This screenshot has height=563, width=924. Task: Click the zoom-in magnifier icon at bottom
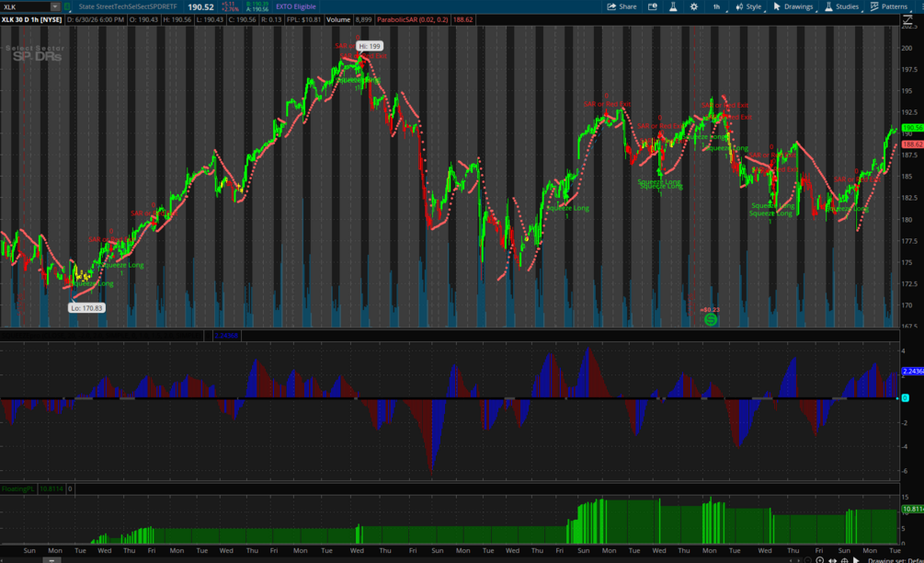click(820, 560)
